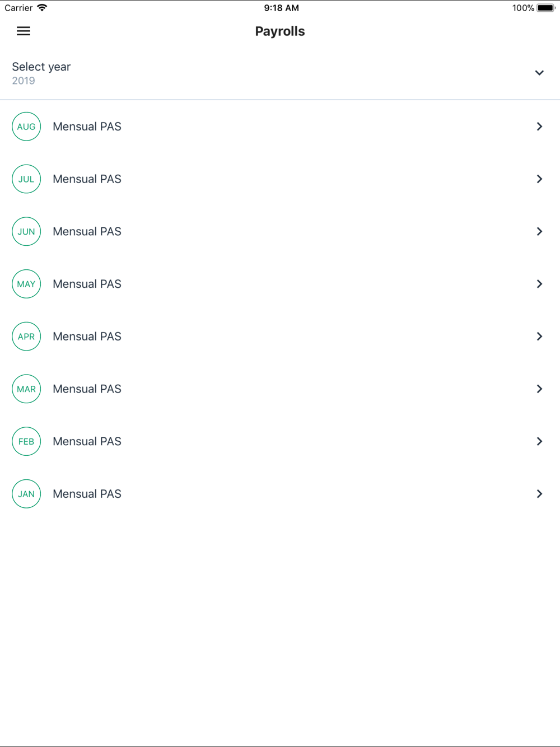Viewport: 560px width, 747px height.
Task: Expand the Select year dropdown arrow
Action: click(x=539, y=73)
